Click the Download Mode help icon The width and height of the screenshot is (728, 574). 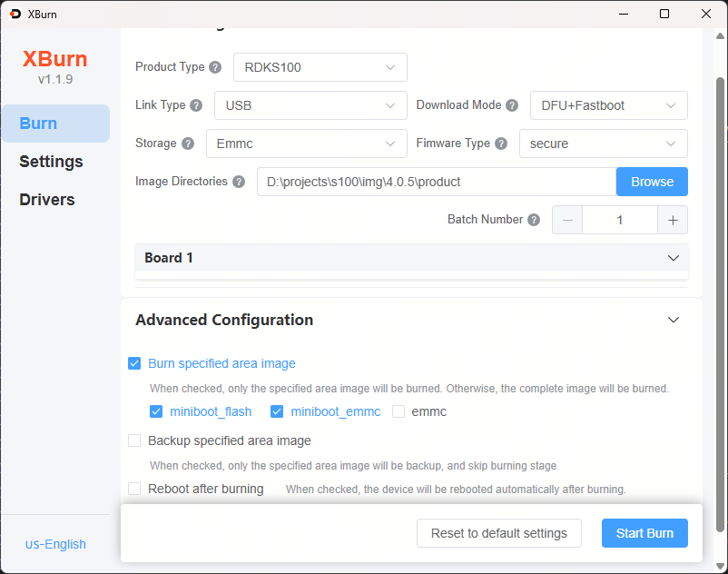click(512, 105)
